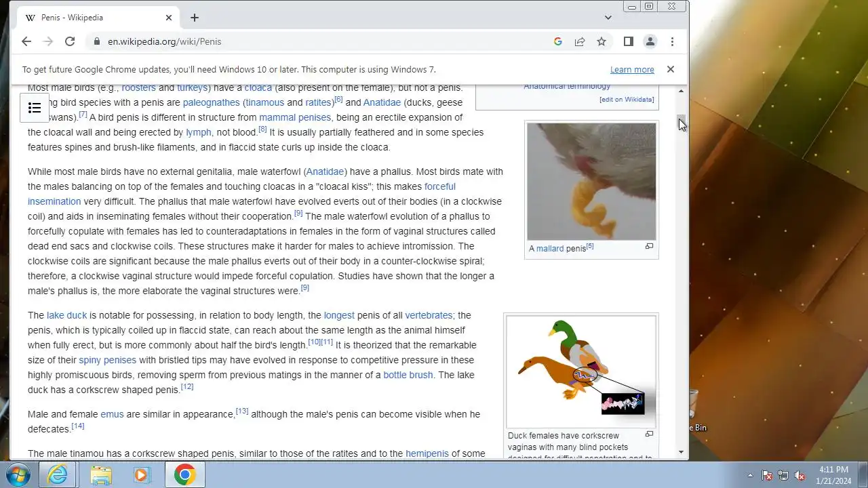Image resolution: width=868 pixels, height=488 pixels.
Task: Close the Wikipedia tab
Action: click(169, 18)
